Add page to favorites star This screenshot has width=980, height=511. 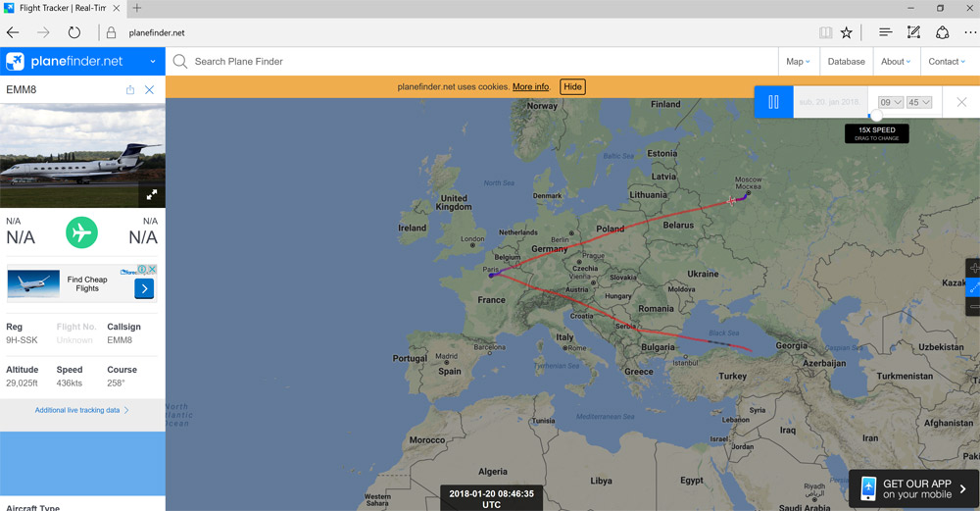pyautogui.click(x=847, y=32)
